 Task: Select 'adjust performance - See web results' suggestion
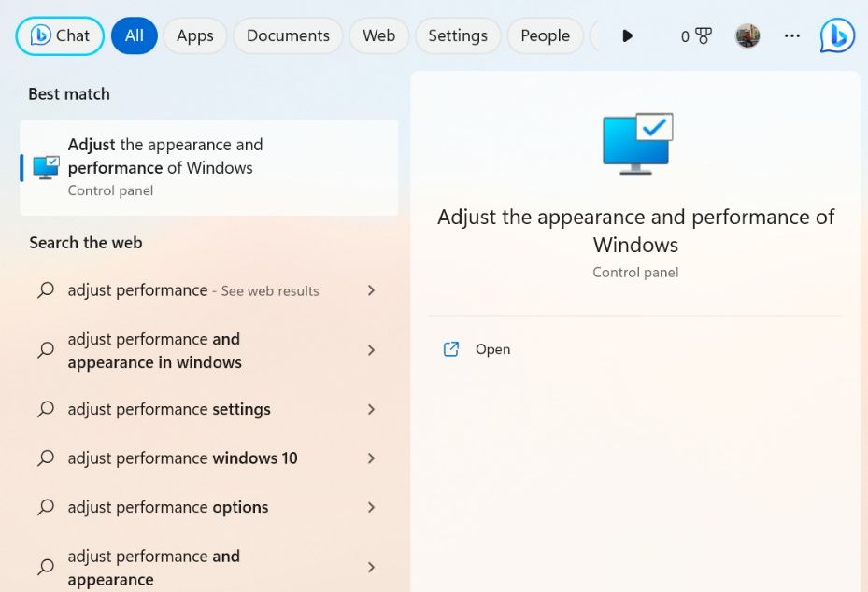[x=208, y=290]
